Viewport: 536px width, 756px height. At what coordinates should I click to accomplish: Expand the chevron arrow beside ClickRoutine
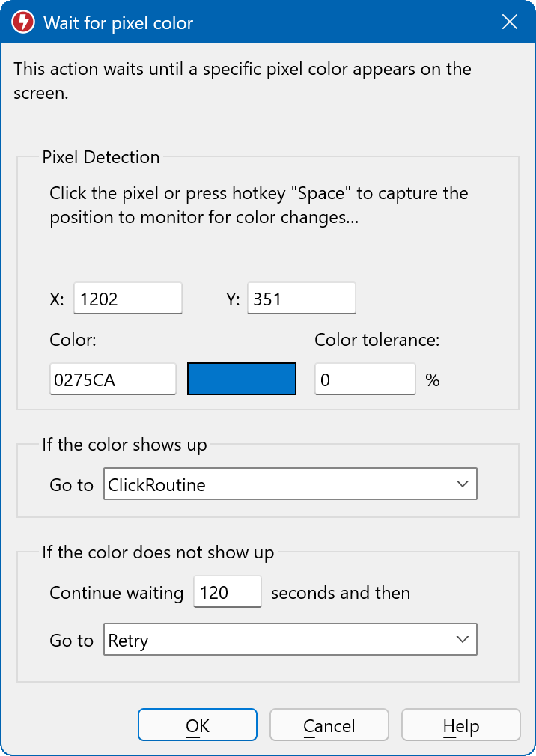click(462, 484)
